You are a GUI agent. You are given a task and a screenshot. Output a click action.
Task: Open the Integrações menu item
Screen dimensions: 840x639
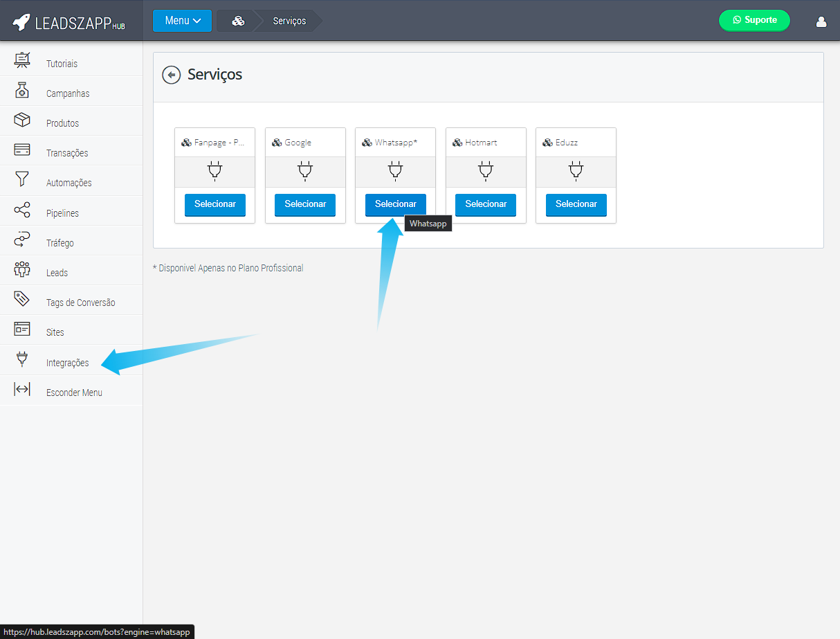[67, 363]
